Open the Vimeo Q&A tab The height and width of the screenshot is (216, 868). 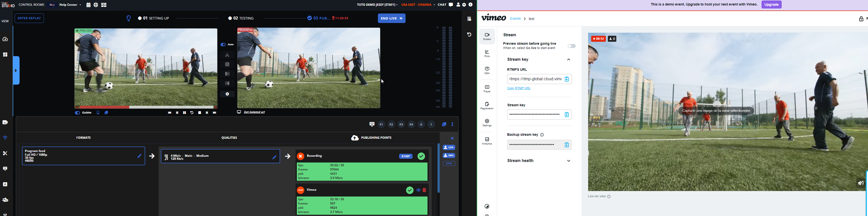click(x=487, y=70)
